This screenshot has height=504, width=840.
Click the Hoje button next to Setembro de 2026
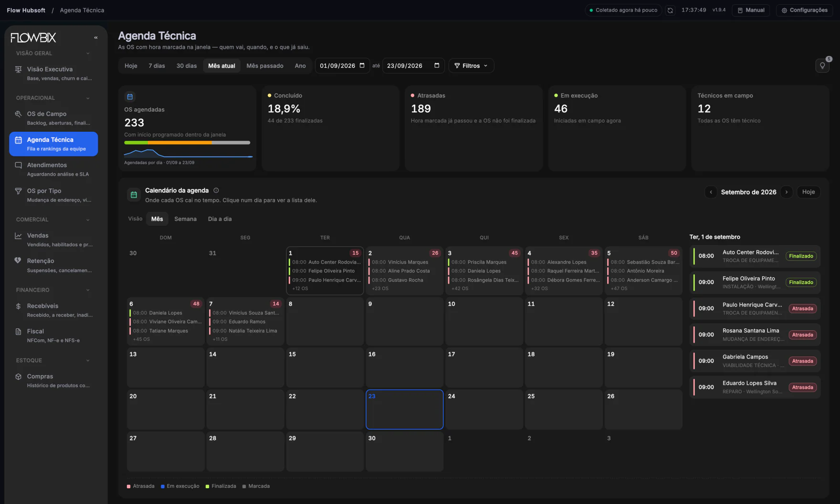tap(808, 192)
